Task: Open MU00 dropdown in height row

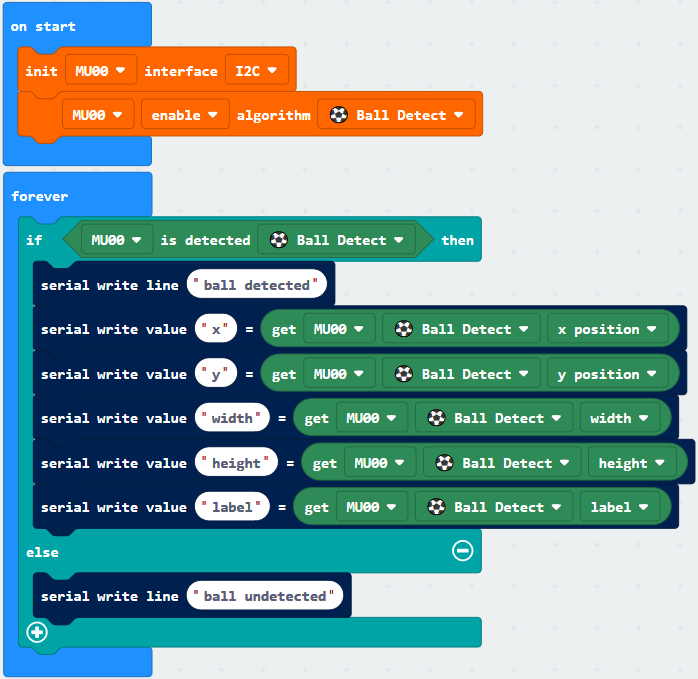Action: click(x=380, y=463)
